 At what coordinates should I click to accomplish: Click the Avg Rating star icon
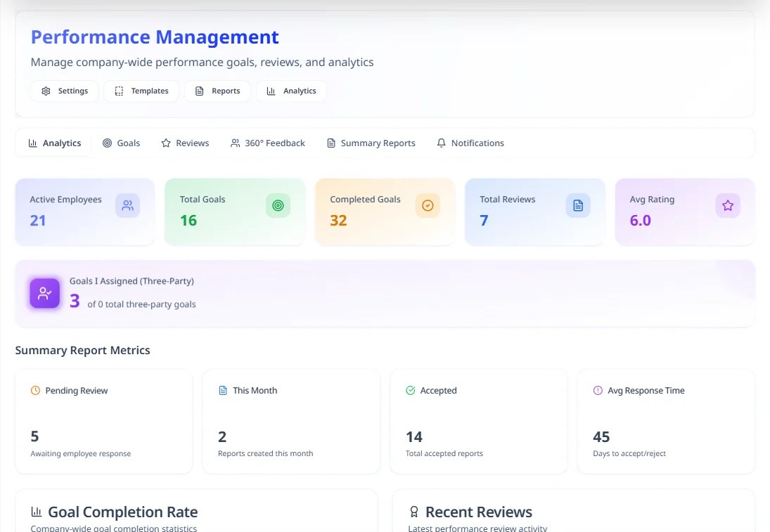click(728, 205)
